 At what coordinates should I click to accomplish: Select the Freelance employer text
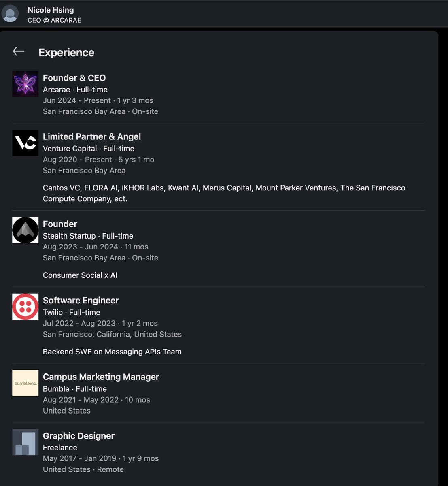click(x=60, y=448)
